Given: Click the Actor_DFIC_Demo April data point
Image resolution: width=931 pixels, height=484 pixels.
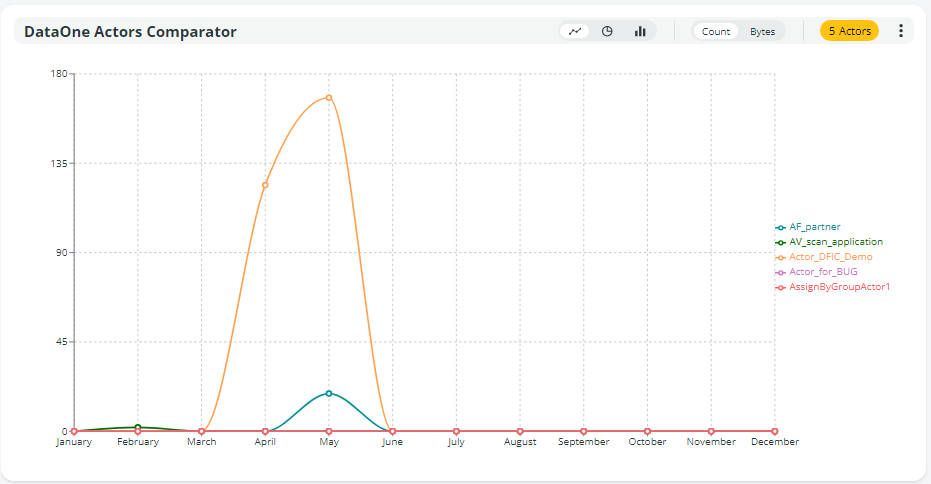Looking at the screenshot, I should point(265,185).
